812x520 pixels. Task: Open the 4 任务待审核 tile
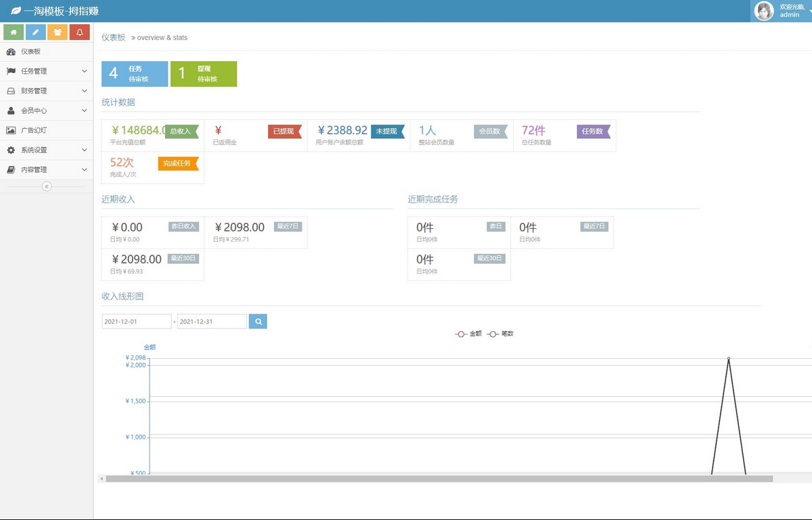coord(135,74)
